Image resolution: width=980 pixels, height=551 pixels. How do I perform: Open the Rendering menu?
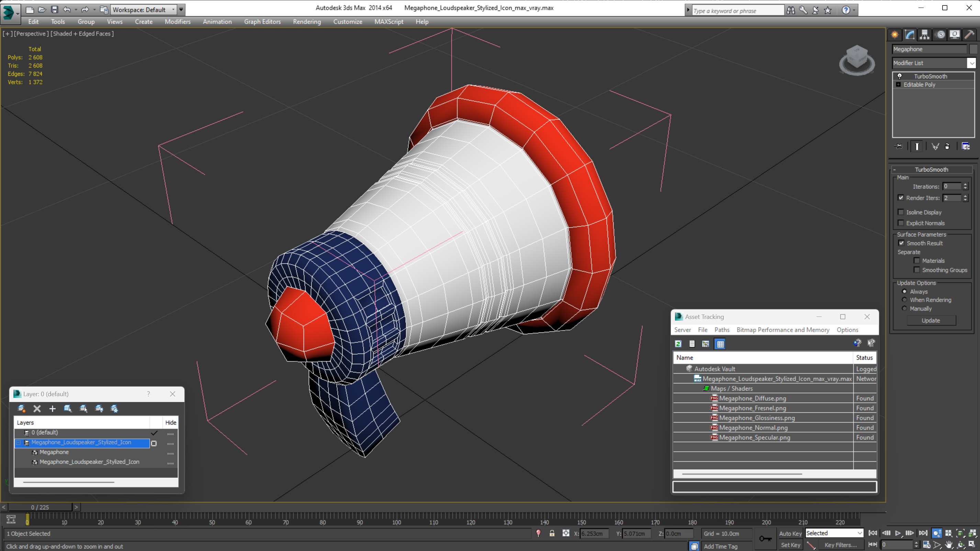[x=307, y=22]
